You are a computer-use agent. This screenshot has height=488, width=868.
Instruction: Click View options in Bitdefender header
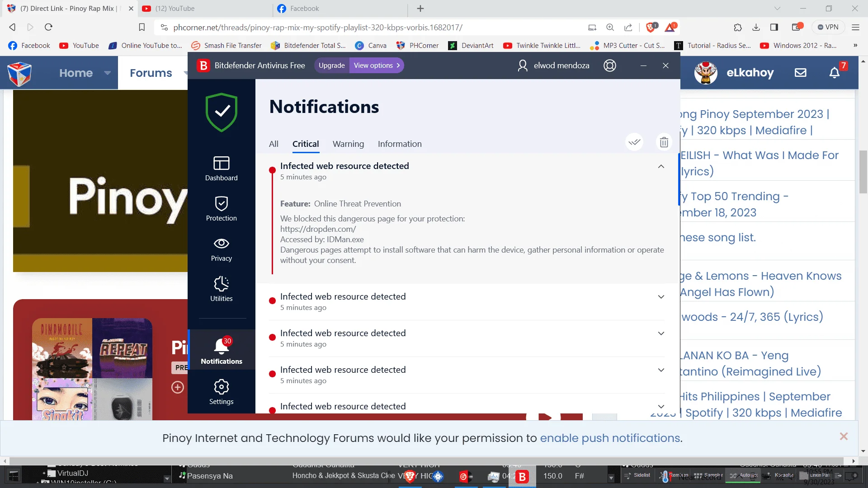click(377, 66)
